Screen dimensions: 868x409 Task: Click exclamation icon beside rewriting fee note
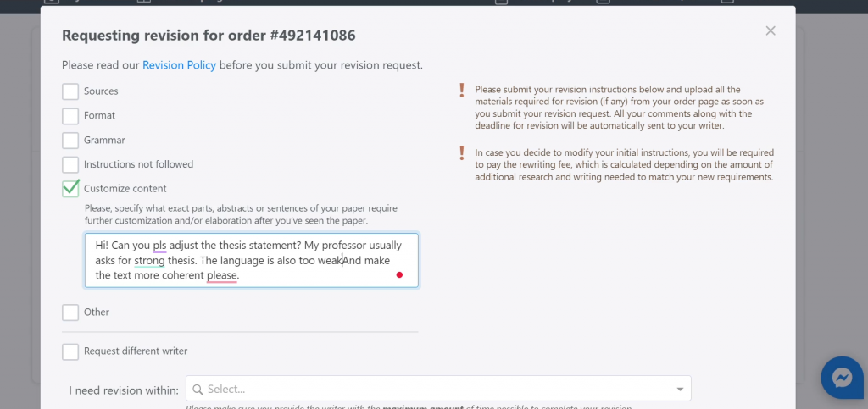(x=462, y=152)
